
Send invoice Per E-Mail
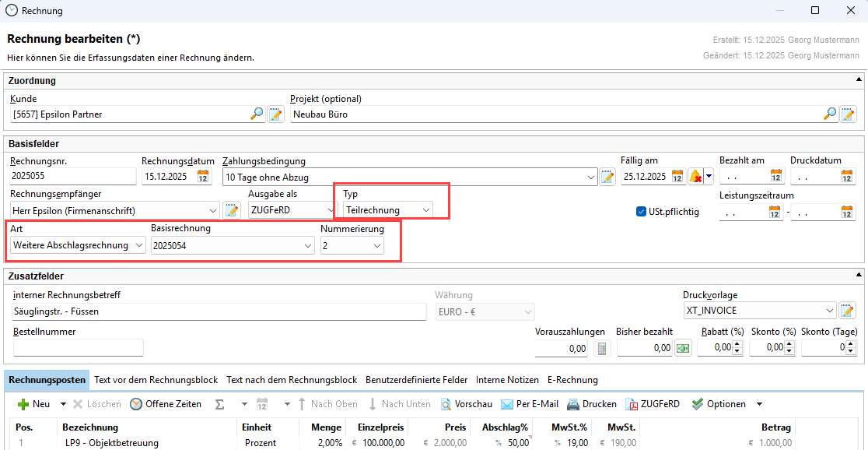coord(529,404)
